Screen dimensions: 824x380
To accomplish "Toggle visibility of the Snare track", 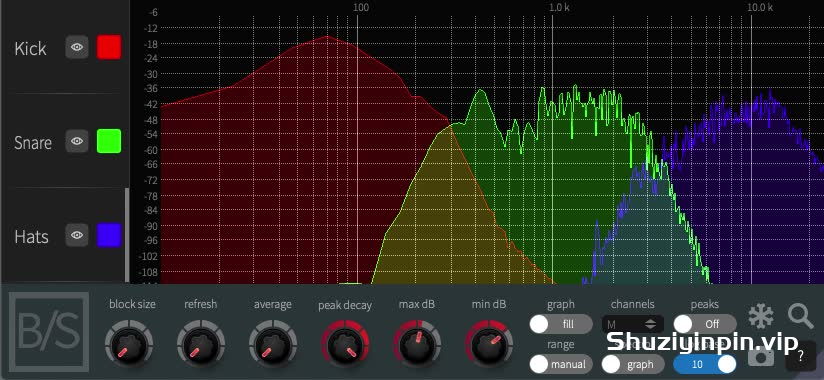I will tap(77, 141).
